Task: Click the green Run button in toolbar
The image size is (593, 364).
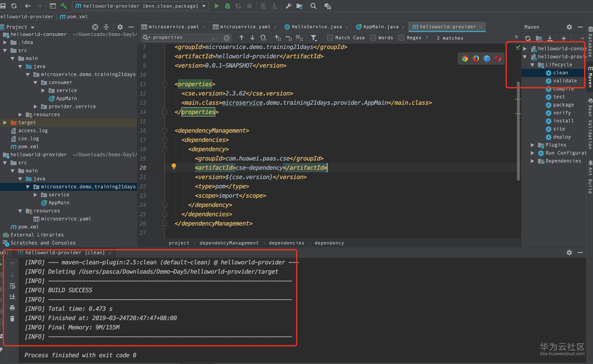Action: (217, 6)
